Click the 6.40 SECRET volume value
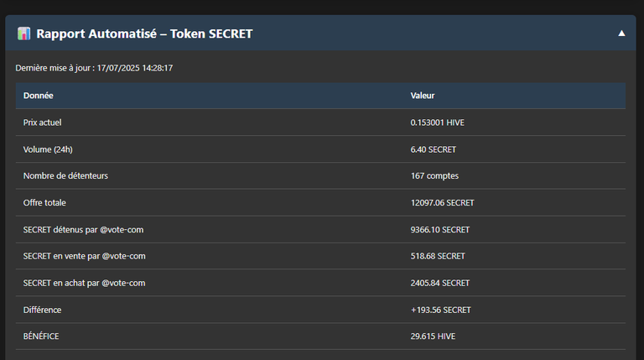The image size is (644, 360). [434, 149]
